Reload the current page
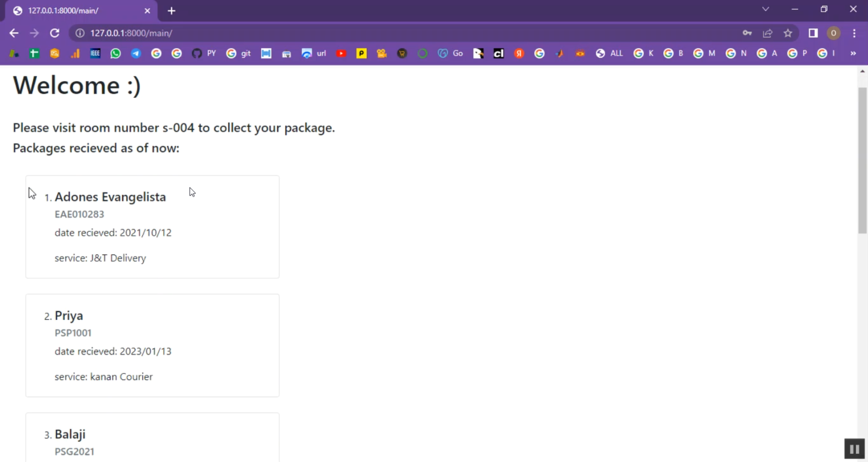Screen dimensions: 868x462 (54, 34)
